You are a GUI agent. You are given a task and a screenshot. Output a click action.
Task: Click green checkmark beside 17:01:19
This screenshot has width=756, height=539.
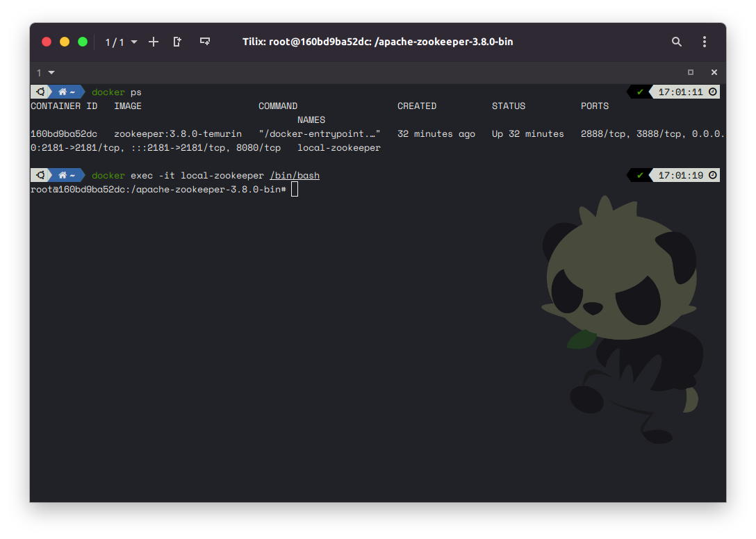(x=640, y=176)
